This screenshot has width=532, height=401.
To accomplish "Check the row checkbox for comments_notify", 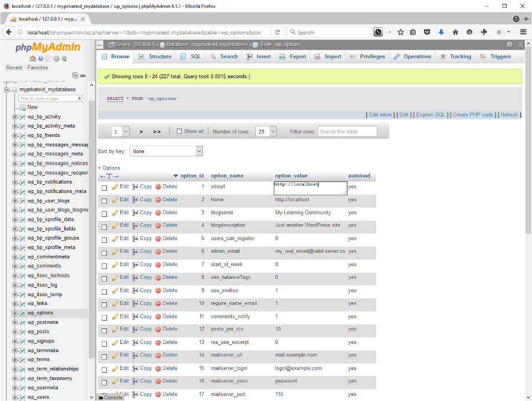I will [x=104, y=318].
